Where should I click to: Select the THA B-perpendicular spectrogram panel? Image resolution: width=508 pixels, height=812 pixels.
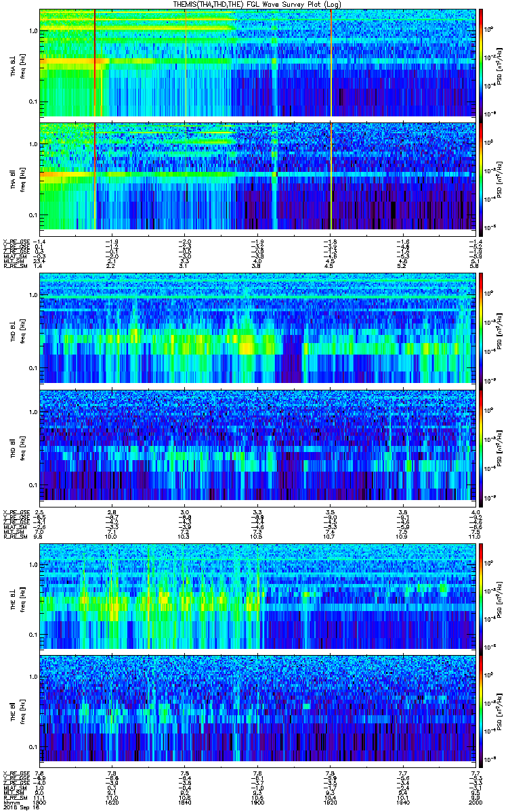tap(257, 62)
